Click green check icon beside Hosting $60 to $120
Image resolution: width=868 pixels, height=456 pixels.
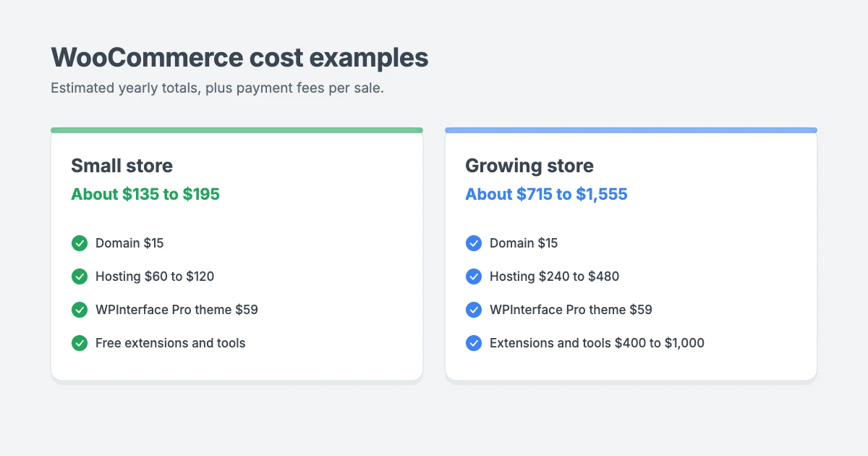pos(80,276)
